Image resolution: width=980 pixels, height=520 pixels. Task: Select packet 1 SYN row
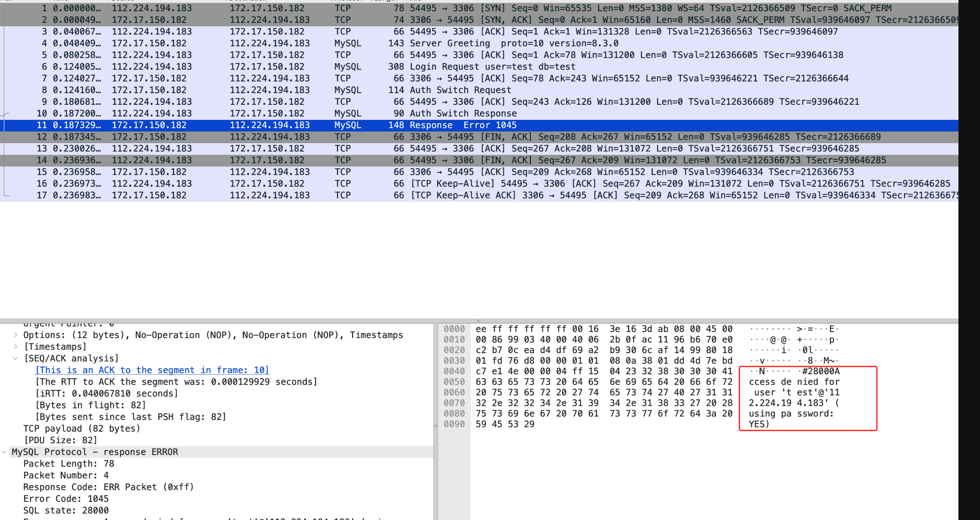click(479, 8)
